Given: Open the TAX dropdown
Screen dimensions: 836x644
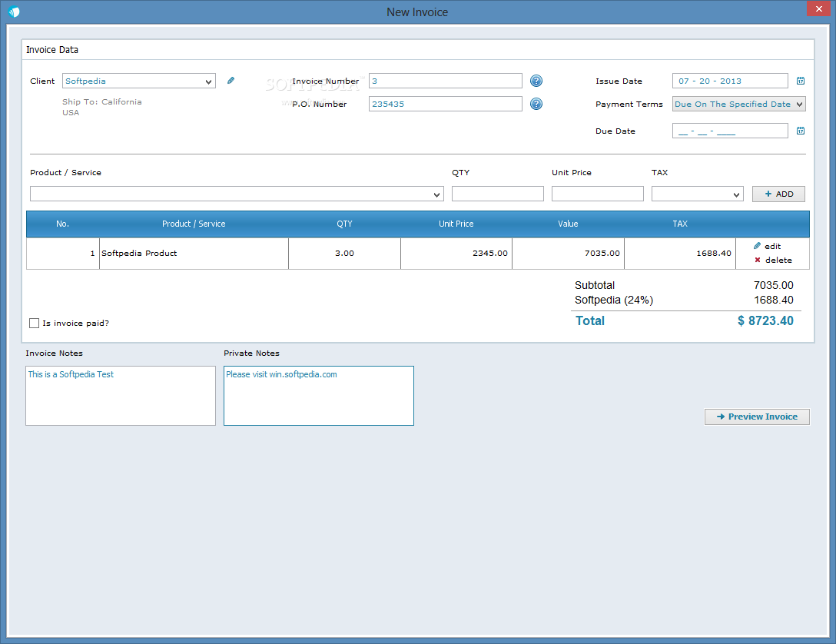Looking at the screenshot, I should tap(698, 194).
